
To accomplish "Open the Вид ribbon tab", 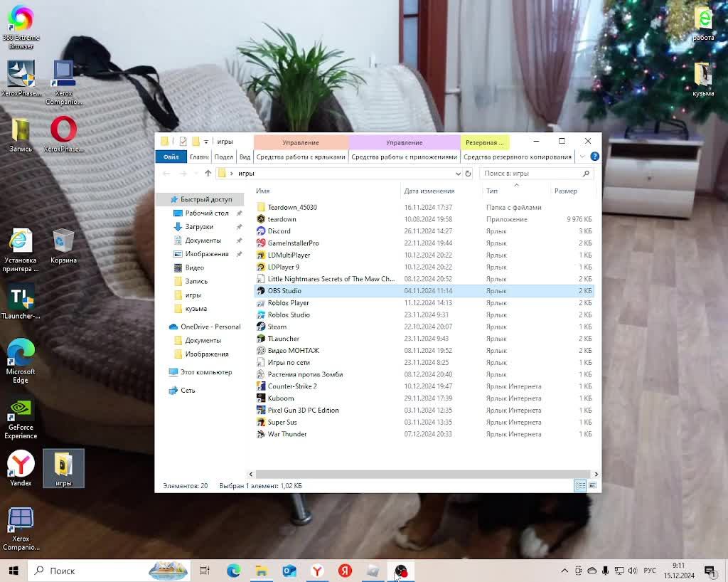I will [245, 157].
